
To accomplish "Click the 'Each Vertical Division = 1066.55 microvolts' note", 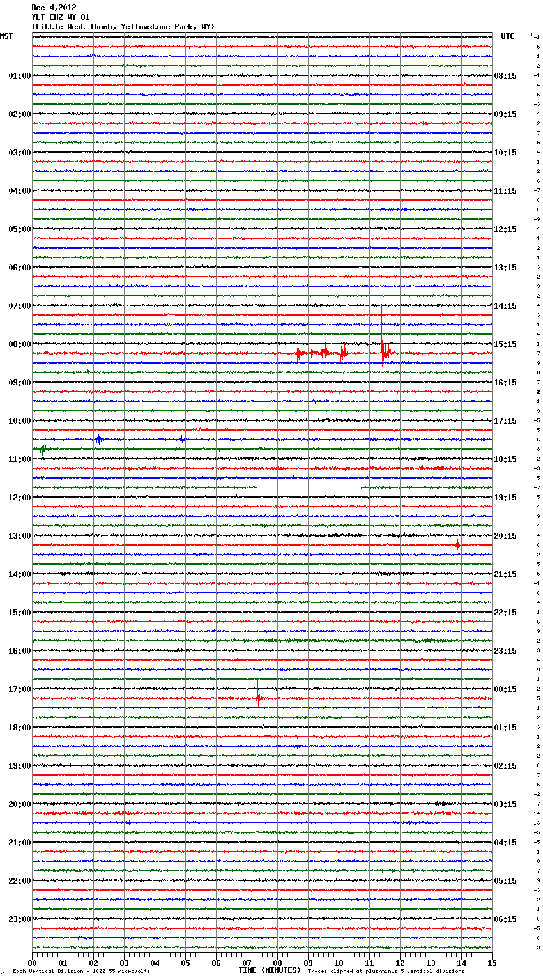I will pyautogui.click(x=81, y=971).
